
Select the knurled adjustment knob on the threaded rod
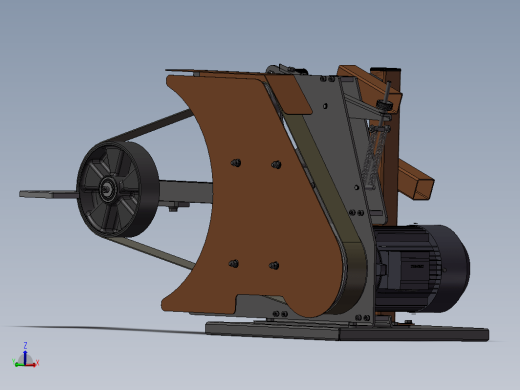[x=385, y=106]
